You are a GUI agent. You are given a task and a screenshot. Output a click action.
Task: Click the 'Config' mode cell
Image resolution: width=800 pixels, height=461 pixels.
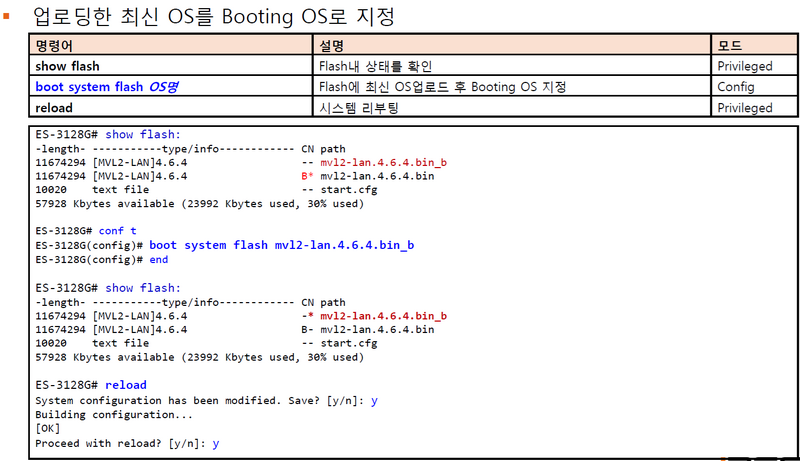(754, 87)
